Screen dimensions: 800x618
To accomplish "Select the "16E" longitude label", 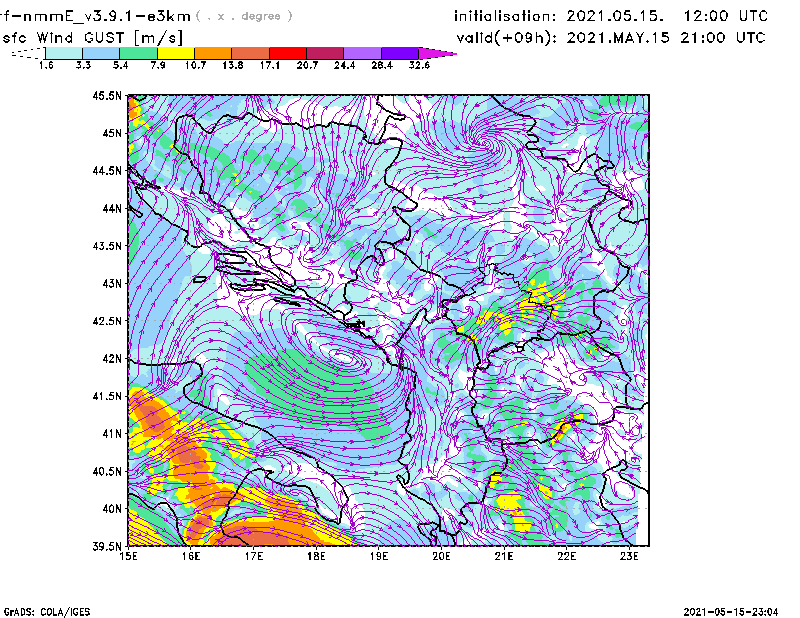I will 191,556.
